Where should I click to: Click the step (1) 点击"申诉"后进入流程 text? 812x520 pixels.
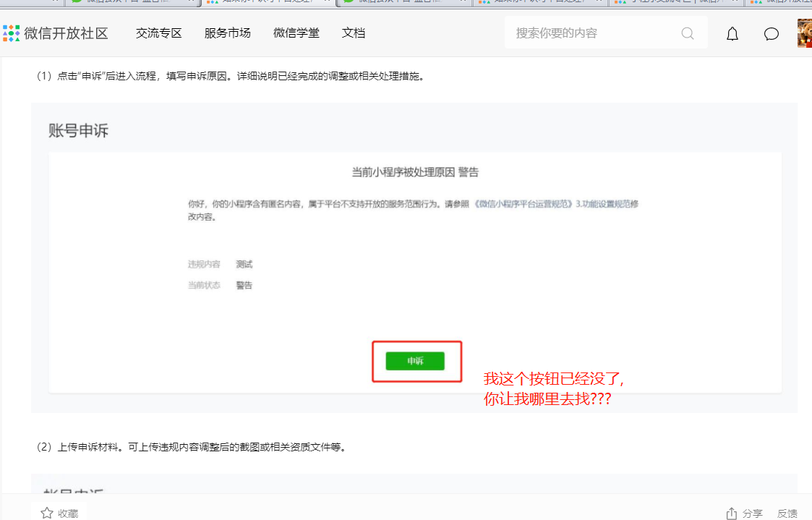point(231,76)
